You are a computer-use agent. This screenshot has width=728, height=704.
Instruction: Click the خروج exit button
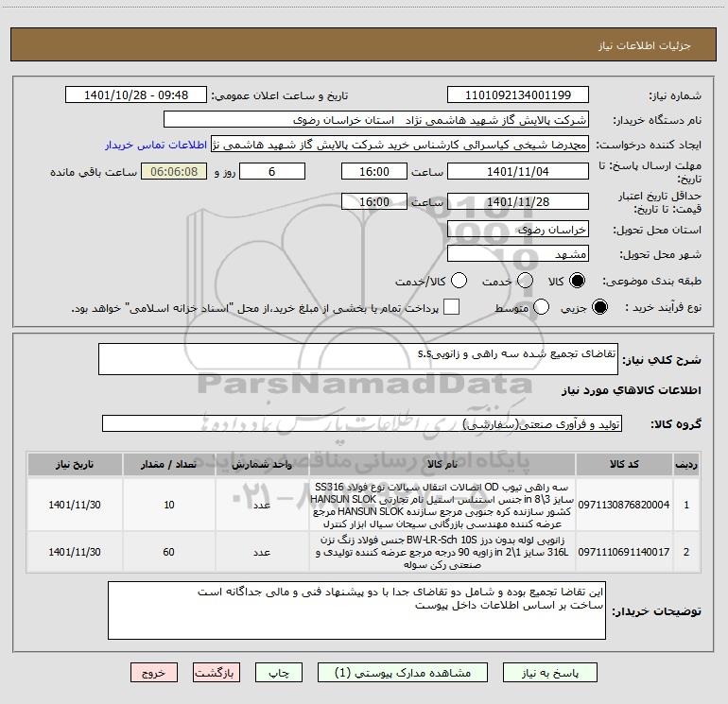coord(154,673)
